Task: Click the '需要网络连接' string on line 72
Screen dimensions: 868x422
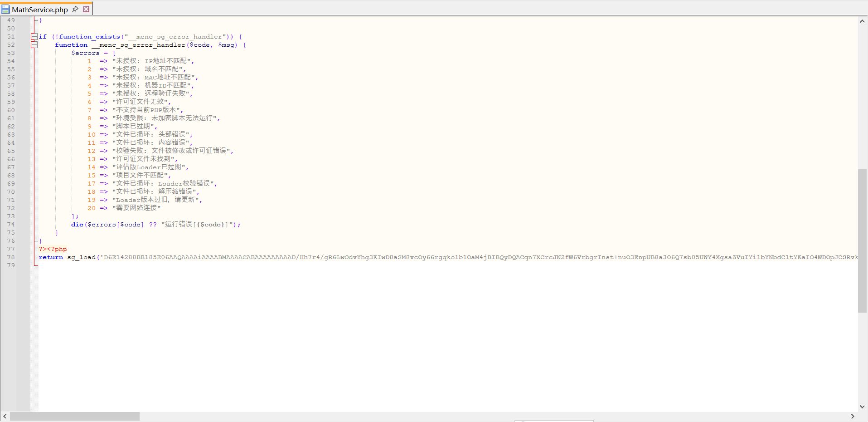Action: click(136, 208)
